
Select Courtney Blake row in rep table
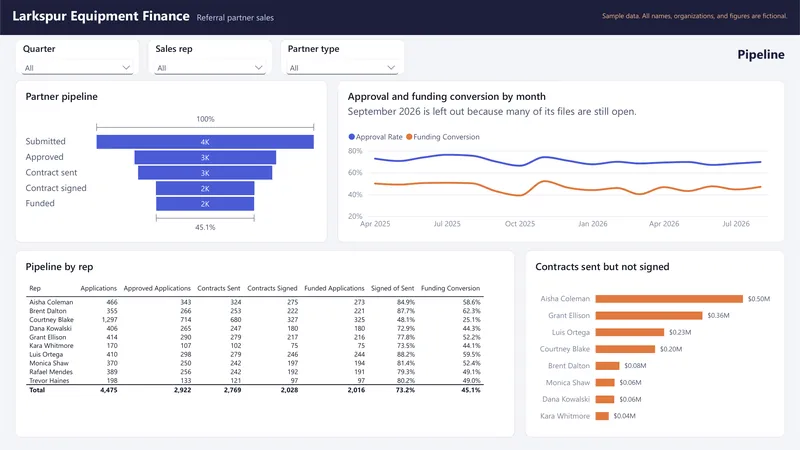coord(255,319)
